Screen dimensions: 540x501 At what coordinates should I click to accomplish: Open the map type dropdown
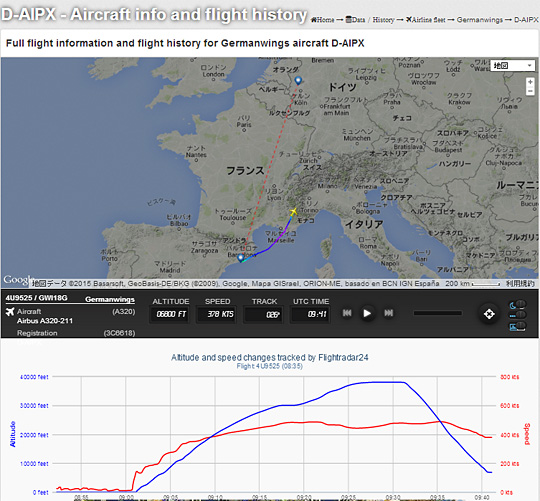(513, 65)
